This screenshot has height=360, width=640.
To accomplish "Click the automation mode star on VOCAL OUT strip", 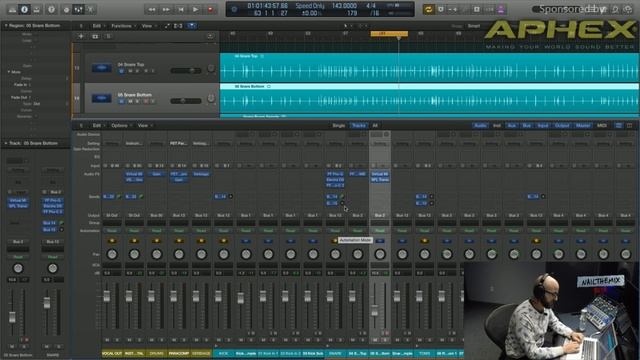I will [x=112, y=241].
